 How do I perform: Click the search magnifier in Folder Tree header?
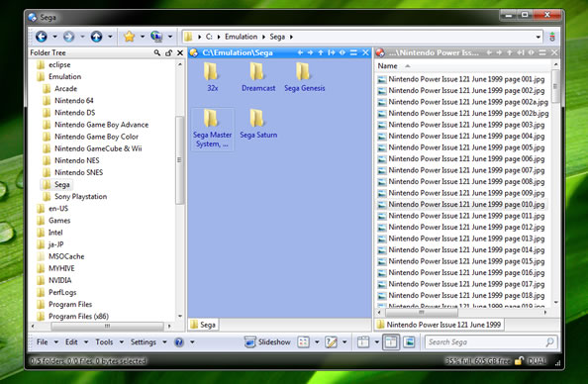click(157, 52)
